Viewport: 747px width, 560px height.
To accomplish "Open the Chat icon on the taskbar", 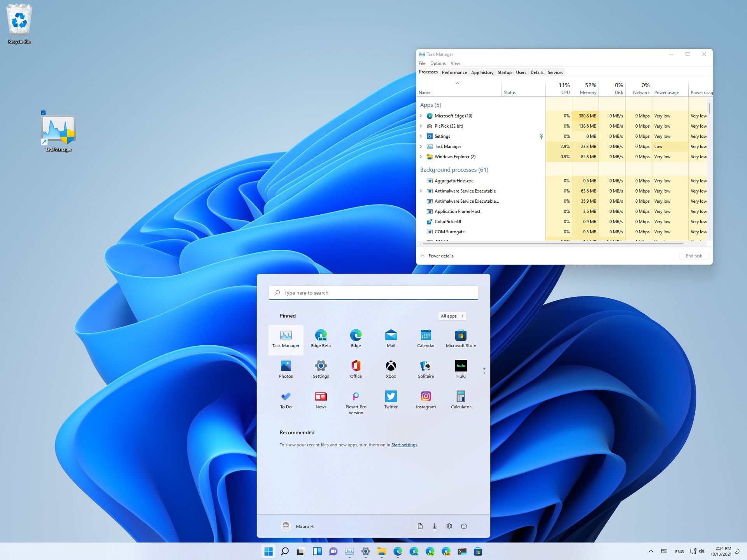I will pos(333,551).
